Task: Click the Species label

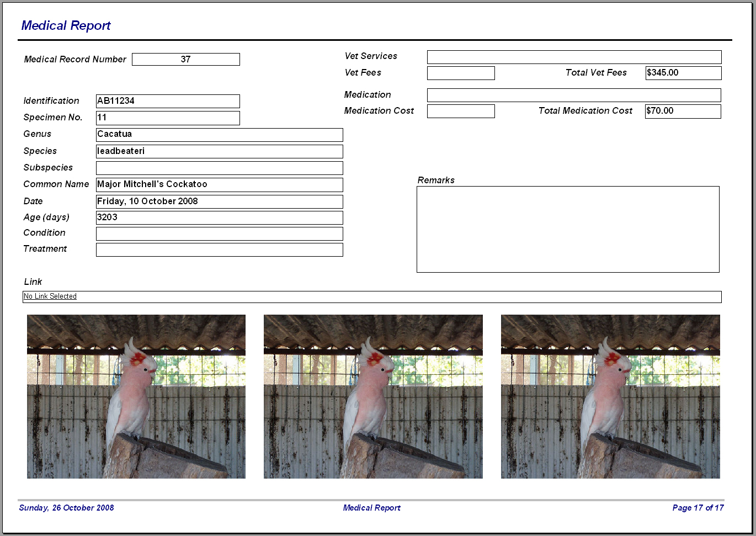Action: 40,151
